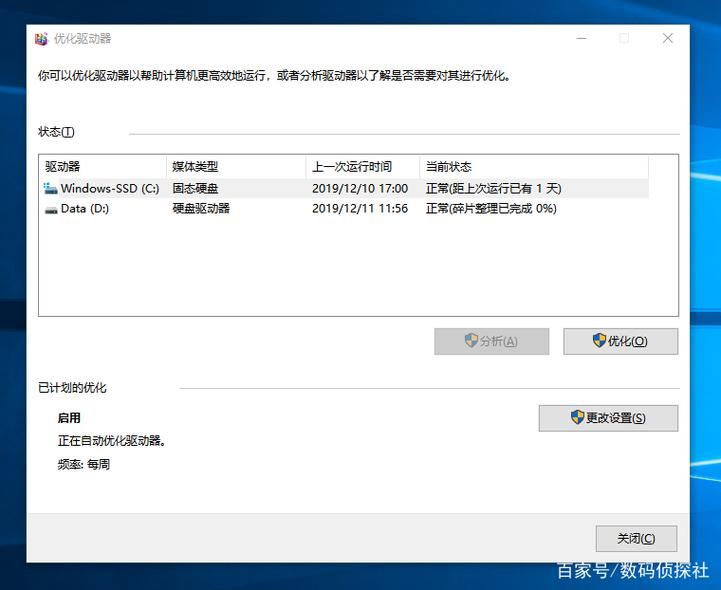Select the Data (D:) row
The image size is (721, 590).
pos(344,209)
